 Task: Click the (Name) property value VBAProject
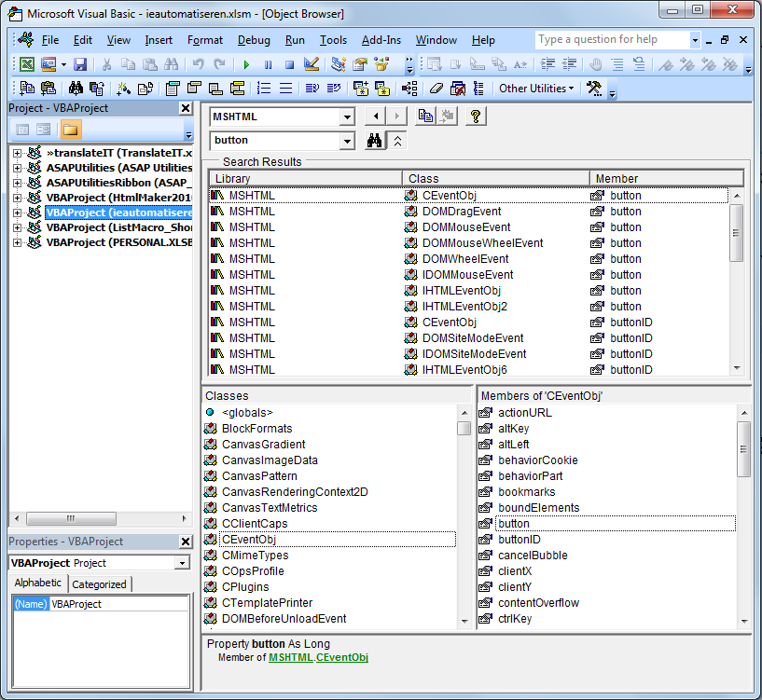(x=119, y=604)
